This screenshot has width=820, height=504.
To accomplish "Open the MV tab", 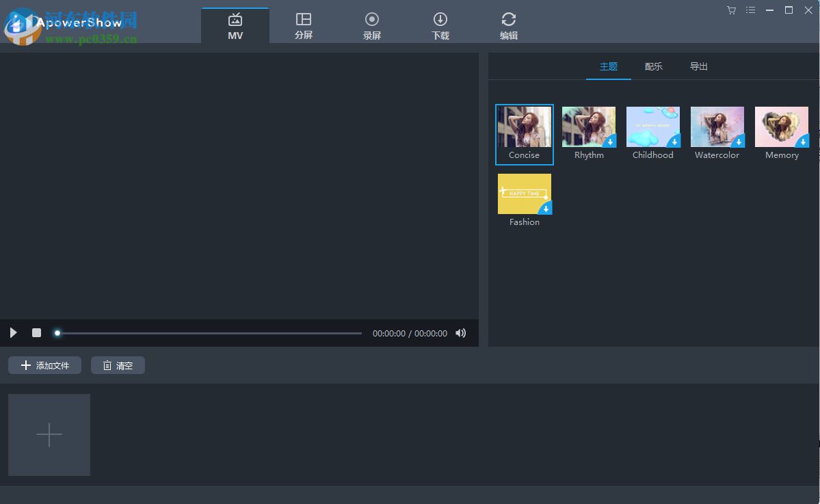I will pyautogui.click(x=235, y=25).
